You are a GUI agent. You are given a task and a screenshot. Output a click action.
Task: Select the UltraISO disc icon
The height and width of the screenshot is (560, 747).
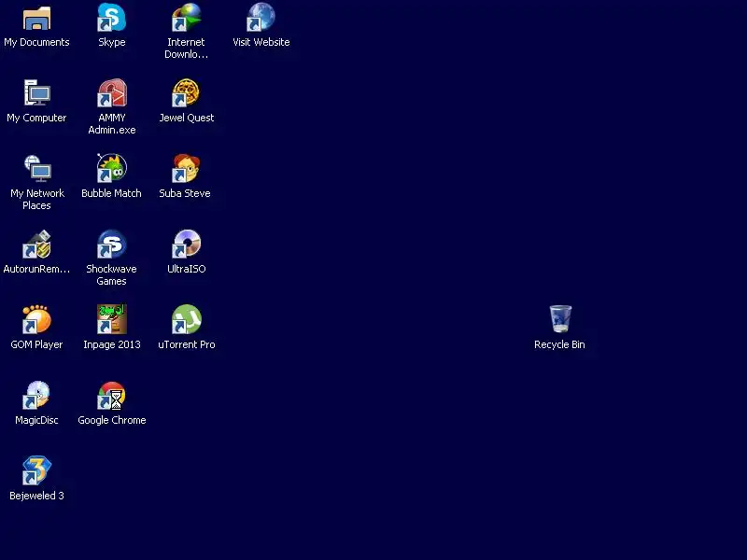tap(186, 245)
